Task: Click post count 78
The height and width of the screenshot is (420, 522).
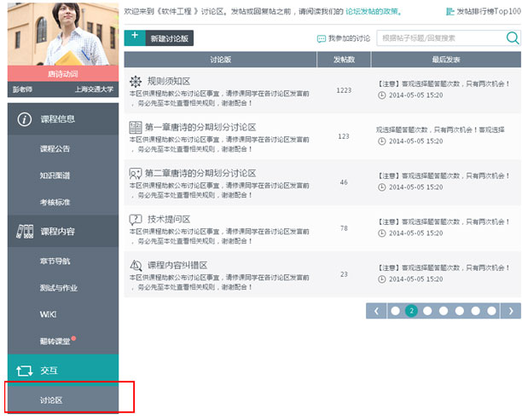Action: coord(344,228)
